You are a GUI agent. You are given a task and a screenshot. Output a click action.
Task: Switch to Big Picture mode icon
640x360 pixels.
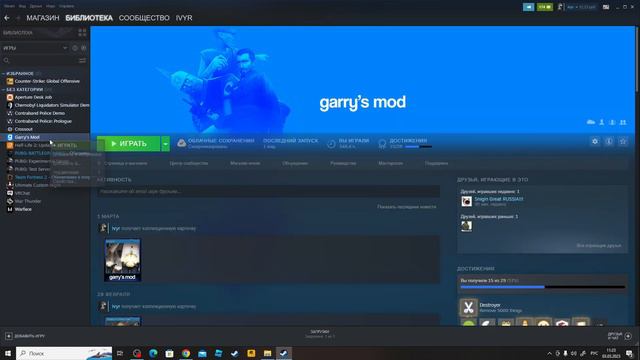(606, 7)
